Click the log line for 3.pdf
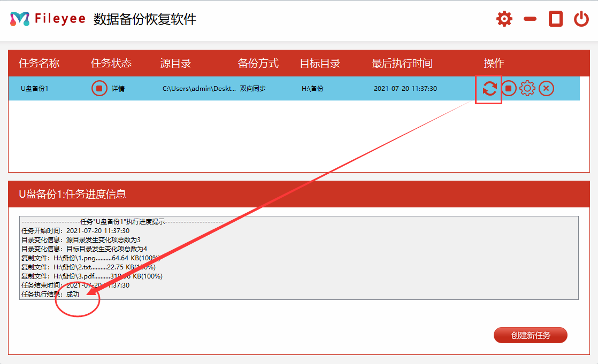This screenshot has height=364, width=598. tap(91, 276)
